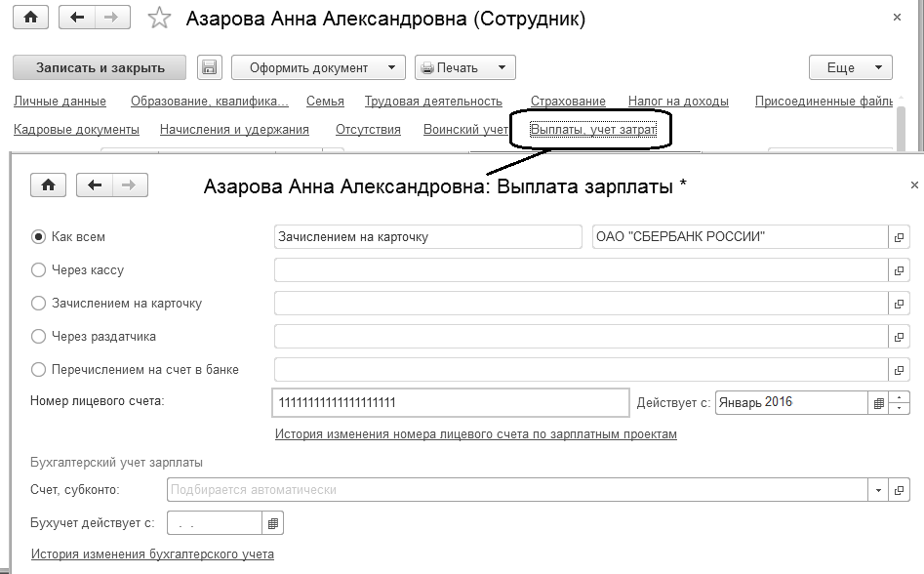Increase month with Действует с up arrow
The image size is (924, 574).
pyautogui.click(x=900, y=397)
